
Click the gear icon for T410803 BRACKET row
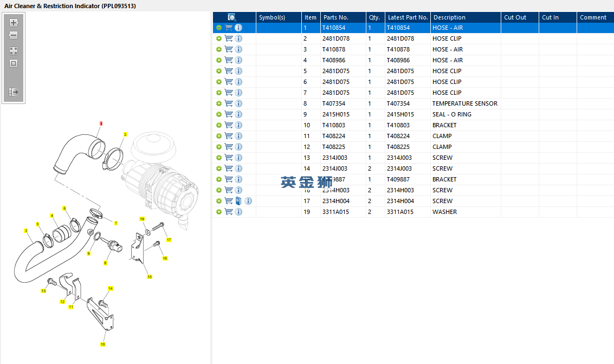[x=219, y=125]
